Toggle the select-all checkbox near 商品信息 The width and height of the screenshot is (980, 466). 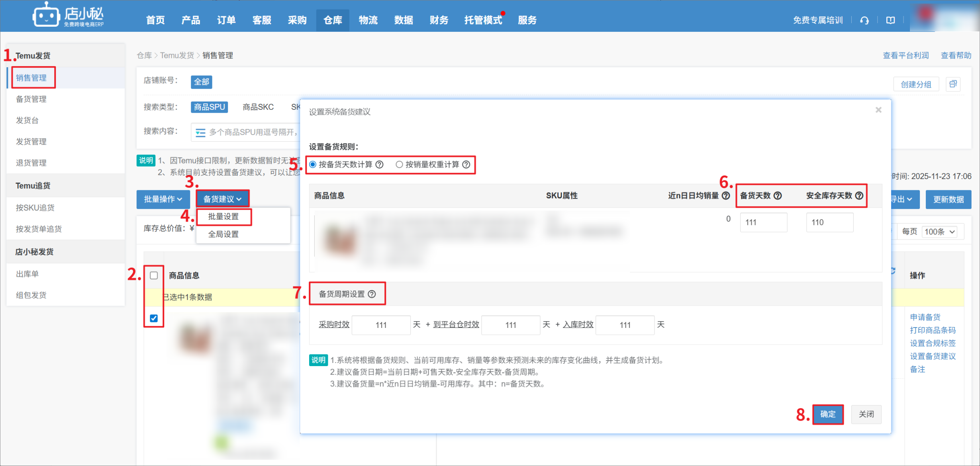(x=154, y=275)
